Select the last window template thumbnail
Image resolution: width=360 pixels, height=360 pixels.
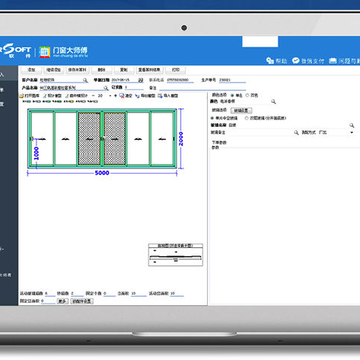[92, 101]
